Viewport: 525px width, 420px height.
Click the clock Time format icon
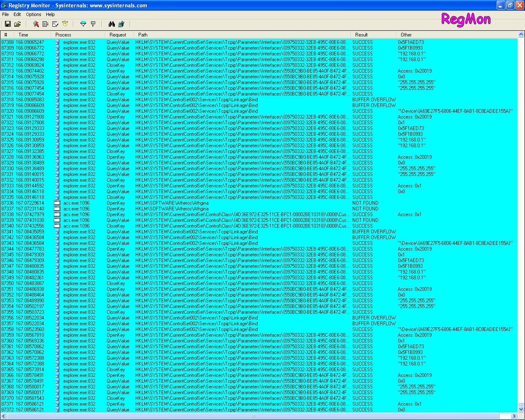pos(65,24)
